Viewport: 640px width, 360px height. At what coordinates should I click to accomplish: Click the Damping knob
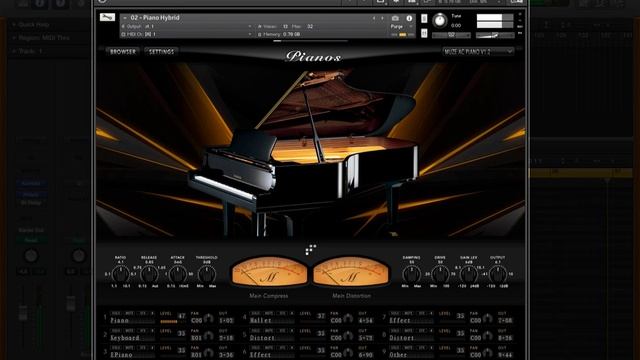(x=411, y=274)
